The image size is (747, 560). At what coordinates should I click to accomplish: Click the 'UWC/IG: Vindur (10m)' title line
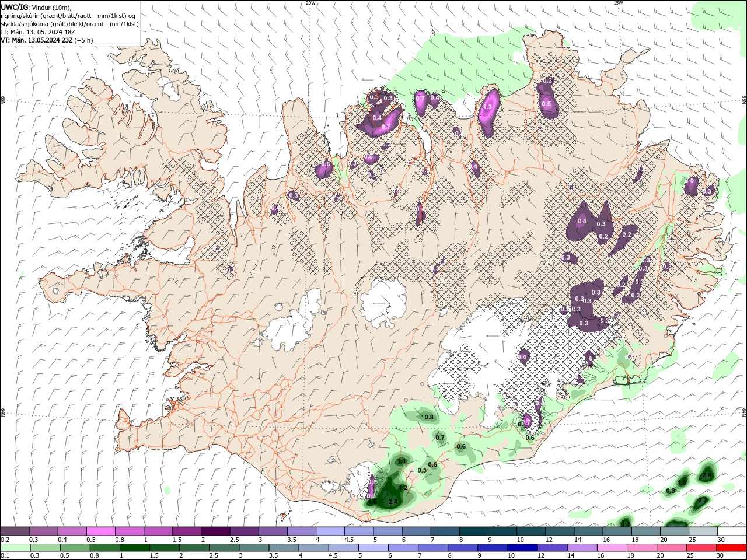[x=36, y=7]
